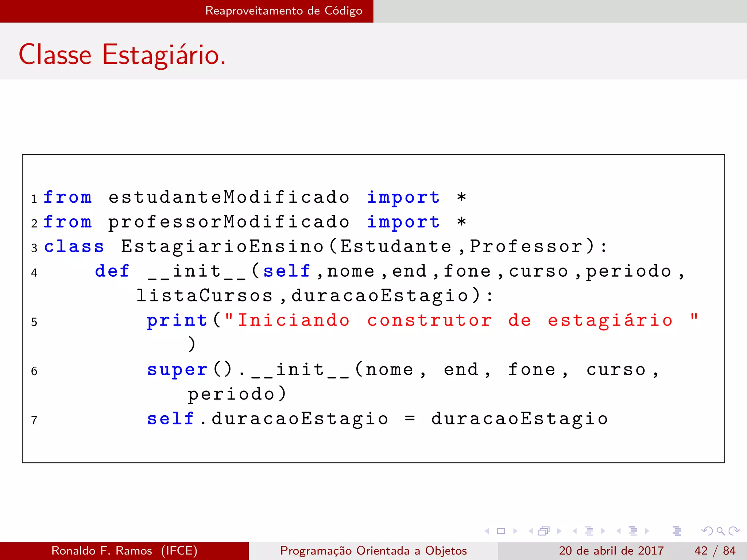Click the go-back curved arrow icon
This screenshot has width=747, height=560.
707,531
